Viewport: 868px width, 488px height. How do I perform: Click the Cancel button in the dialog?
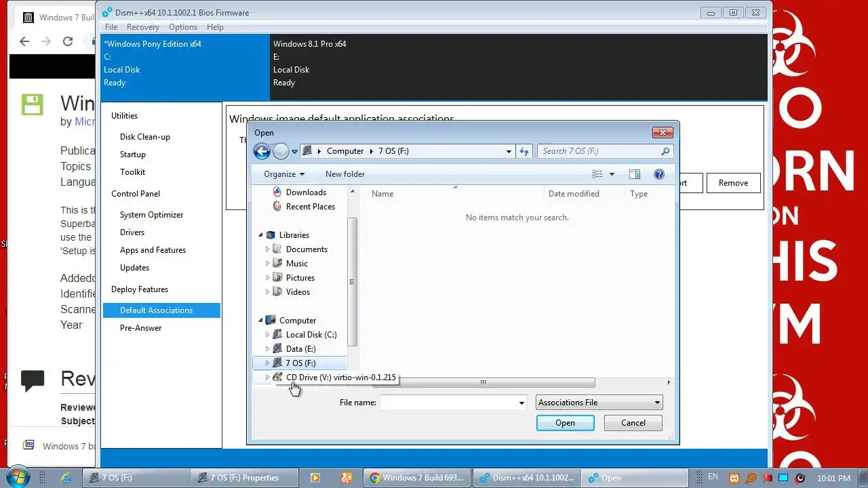pyautogui.click(x=633, y=423)
